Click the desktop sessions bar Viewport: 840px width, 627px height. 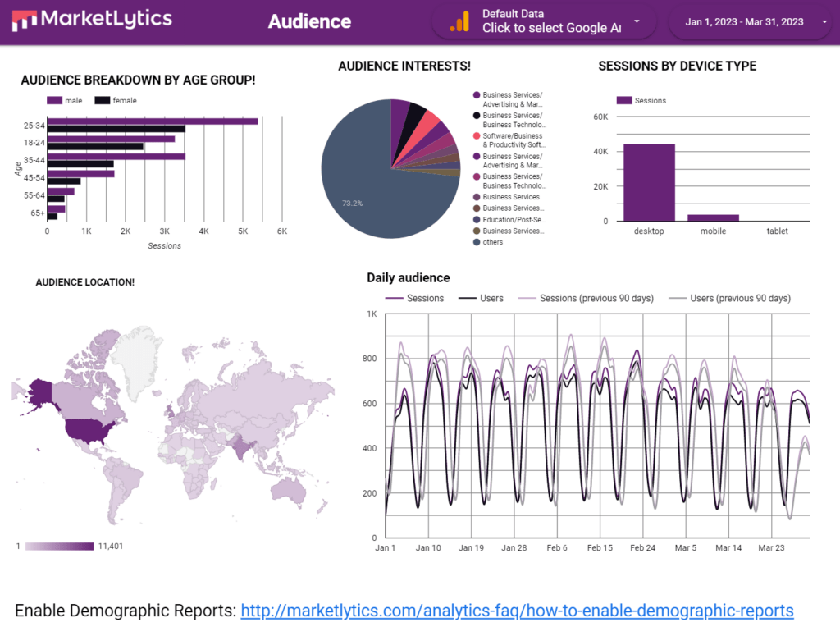click(649, 182)
